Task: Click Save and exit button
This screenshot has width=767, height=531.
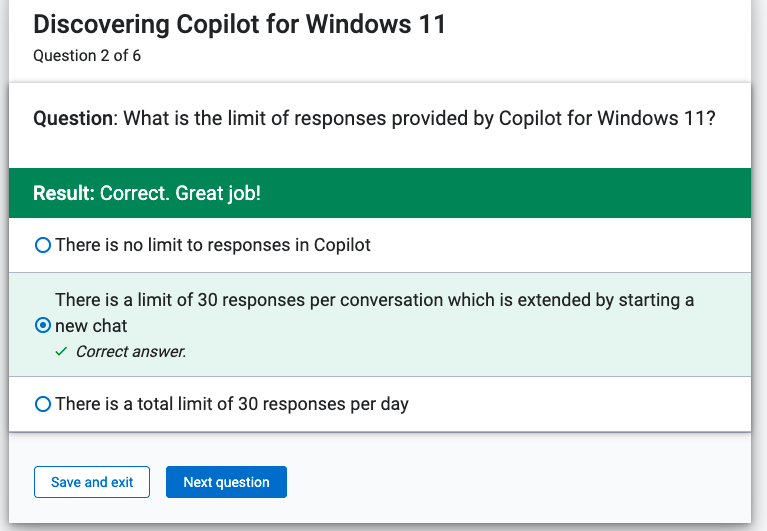Action: (x=92, y=482)
